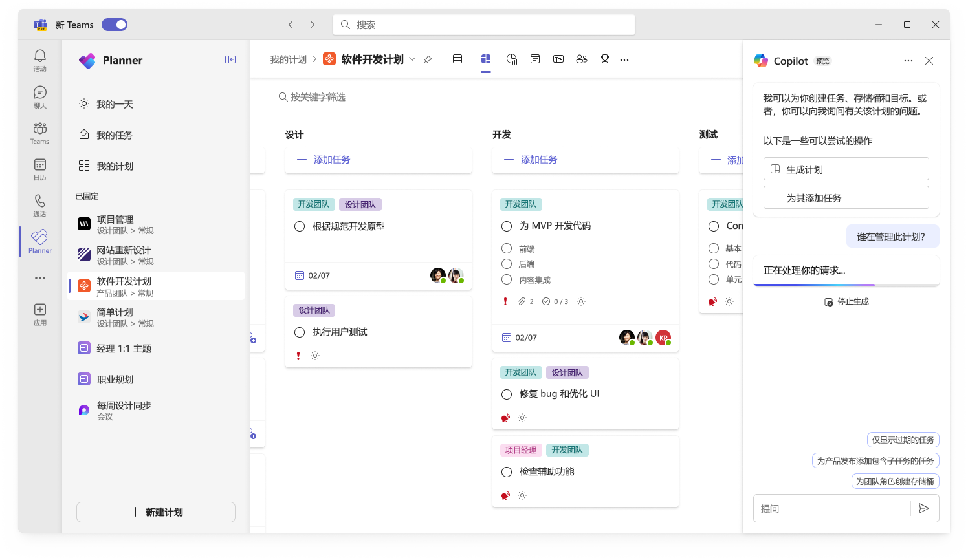This screenshot has width=968, height=560.
Task: Check off the 后端 subtask
Action: point(507,264)
